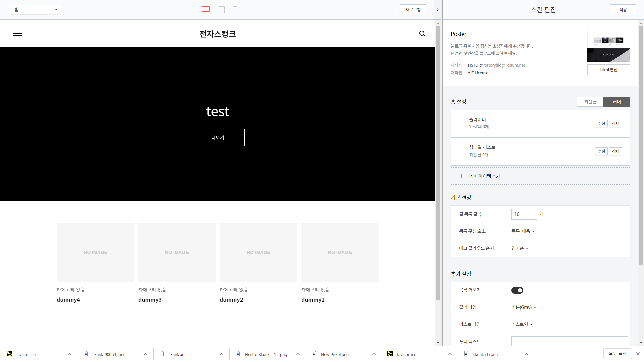Open the 목록 구성 요소 dropdown

pos(523,231)
